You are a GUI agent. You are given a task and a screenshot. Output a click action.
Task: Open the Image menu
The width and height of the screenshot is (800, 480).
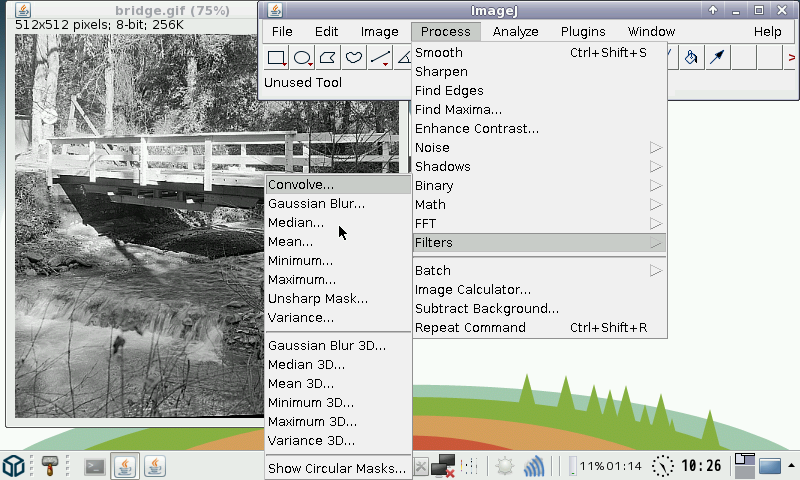click(x=380, y=32)
